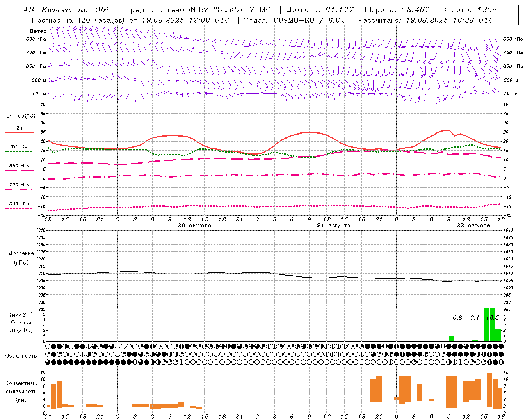Click the '(мм/3ч.)' precipitation unit label
The width and height of the screenshot is (525, 420).
point(21,315)
